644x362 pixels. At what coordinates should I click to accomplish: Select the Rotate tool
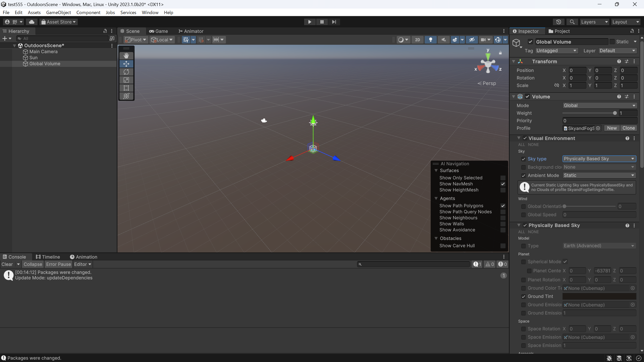pyautogui.click(x=126, y=72)
